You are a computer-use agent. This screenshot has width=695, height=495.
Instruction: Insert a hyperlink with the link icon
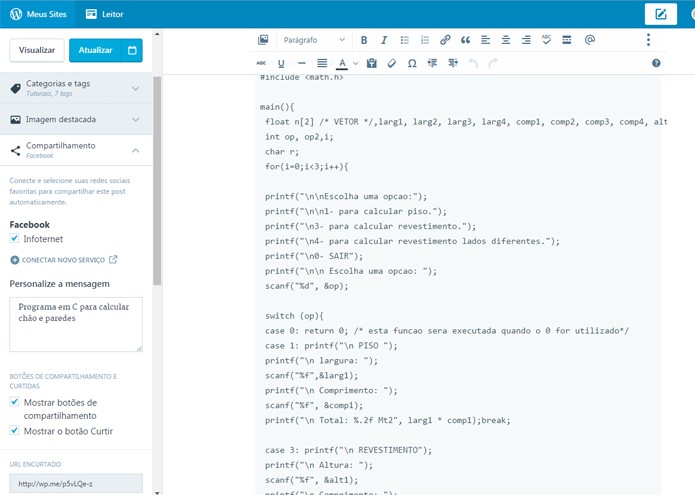tap(445, 40)
